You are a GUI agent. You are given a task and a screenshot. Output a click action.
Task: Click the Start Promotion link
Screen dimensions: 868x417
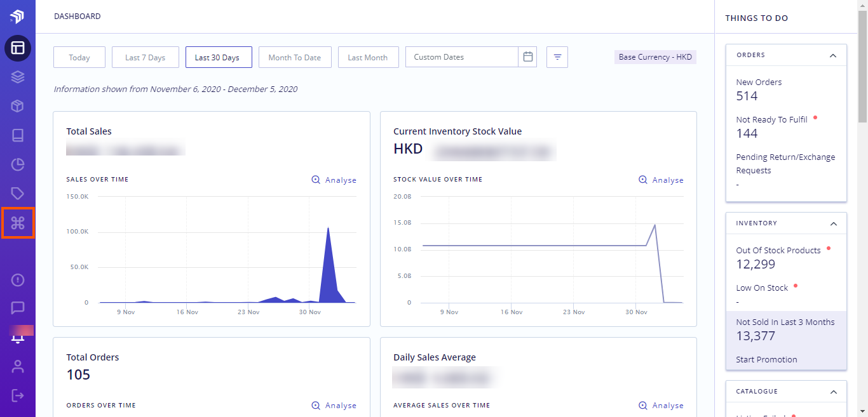point(766,359)
